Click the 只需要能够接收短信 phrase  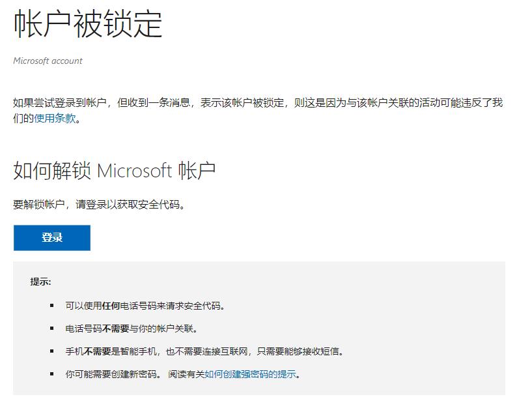(300, 351)
